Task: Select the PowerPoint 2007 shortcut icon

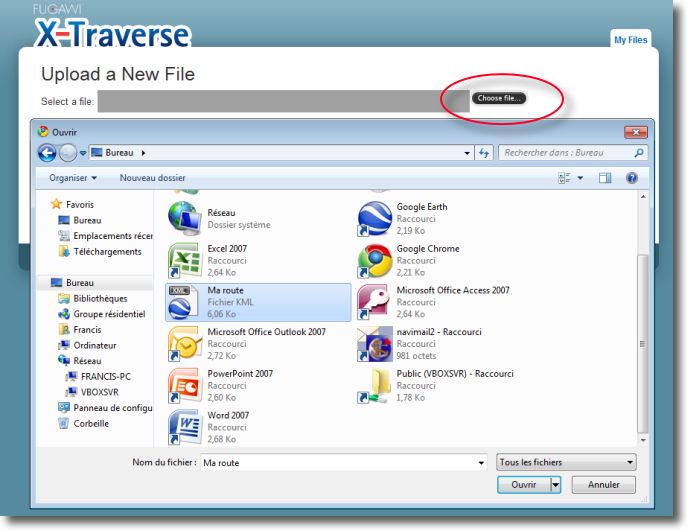Action: click(184, 385)
